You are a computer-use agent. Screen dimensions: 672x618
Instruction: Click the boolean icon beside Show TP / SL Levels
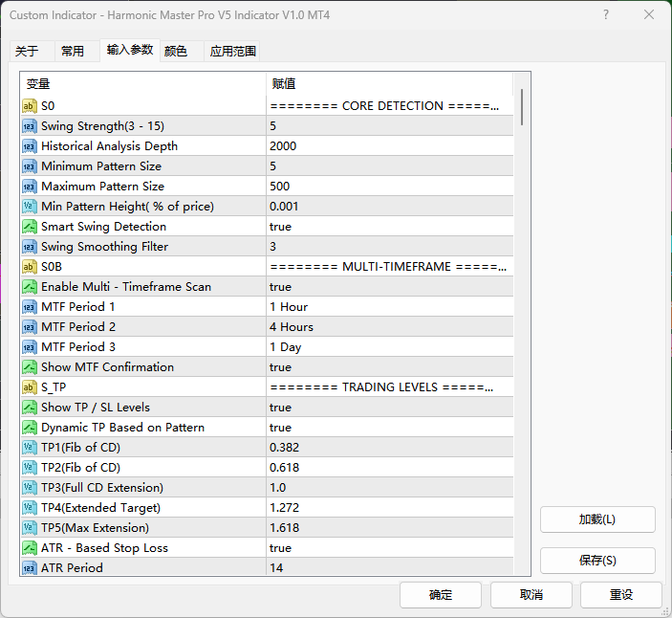pos(29,408)
